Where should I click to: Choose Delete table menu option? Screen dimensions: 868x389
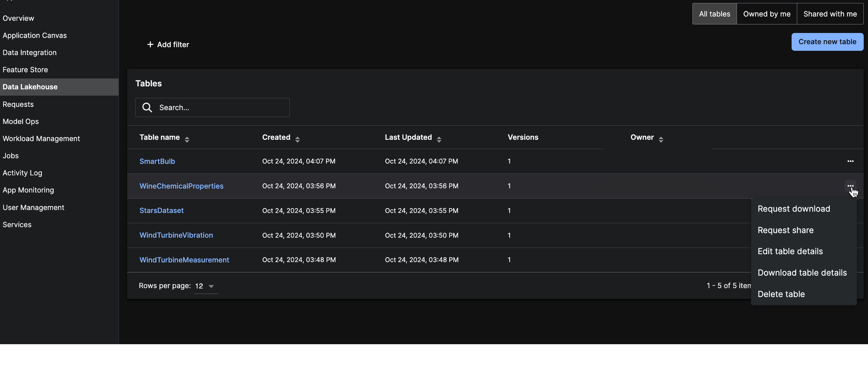tap(781, 294)
